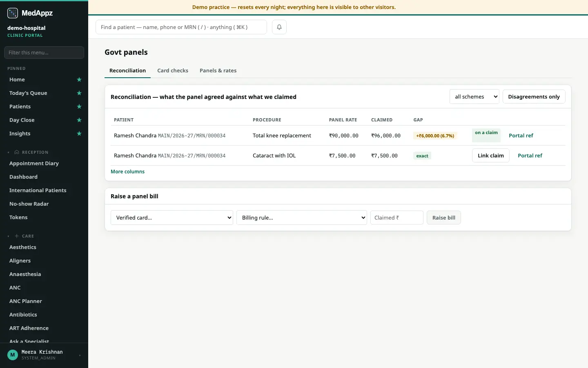The height and width of the screenshot is (368, 588).
Task: Switch to Panels & rates tab
Action: [218, 71]
